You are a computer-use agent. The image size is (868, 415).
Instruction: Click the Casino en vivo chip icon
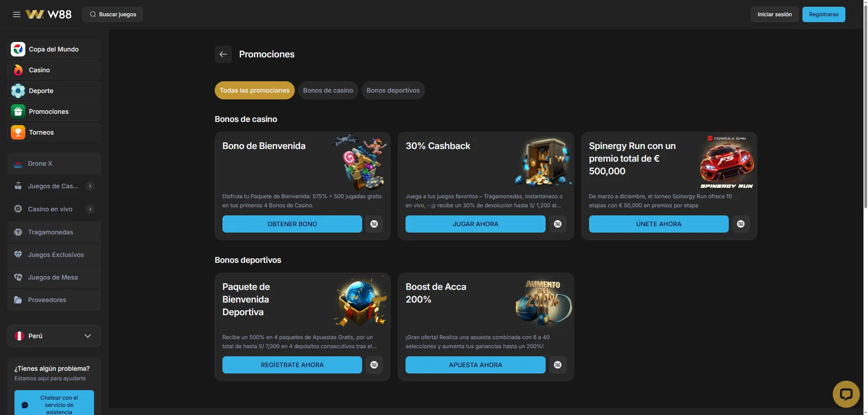coord(18,209)
